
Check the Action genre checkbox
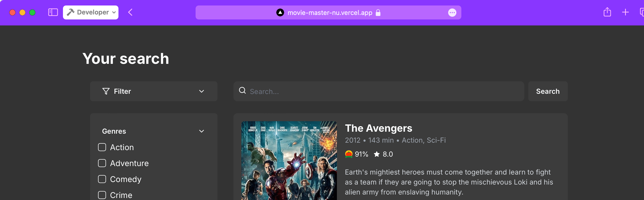102,147
